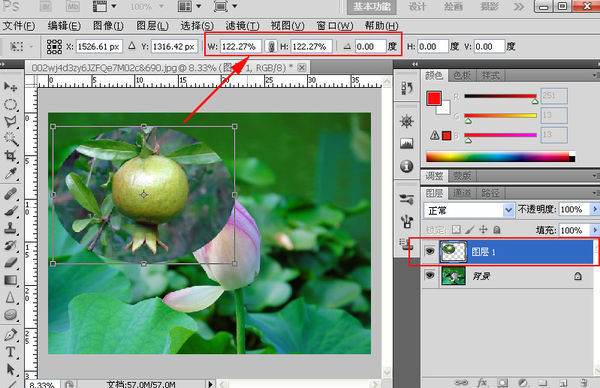
Task: Expand the 不透明度 opacity slider arrow
Action: [x=594, y=209]
